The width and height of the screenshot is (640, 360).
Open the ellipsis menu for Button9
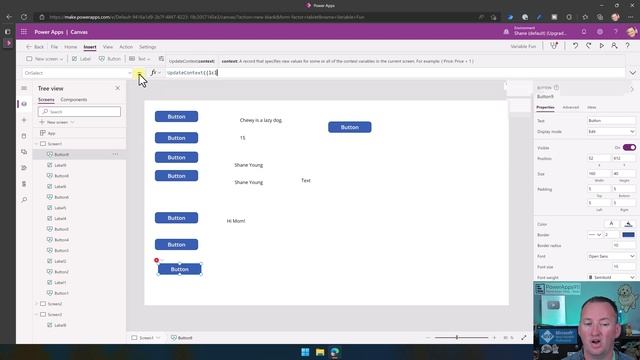115,154
